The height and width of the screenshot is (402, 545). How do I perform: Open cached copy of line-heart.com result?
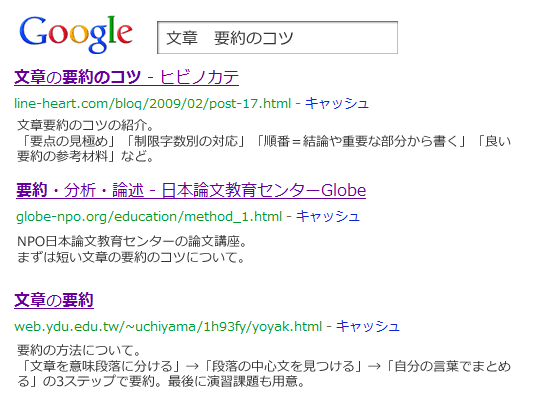click(337, 103)
